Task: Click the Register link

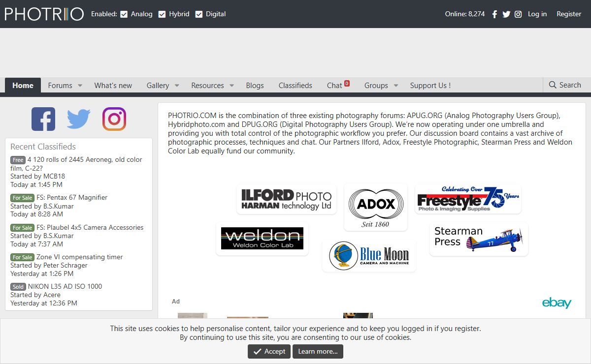Action: [569, 14]
